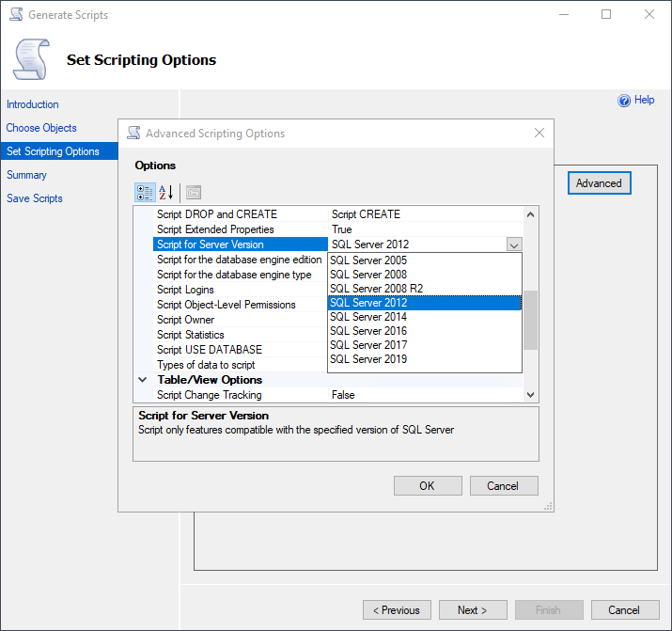The image size is (672, 631).
Task: Click the Categorized view icon in Options toolbar
Action: tap(145, 193)
